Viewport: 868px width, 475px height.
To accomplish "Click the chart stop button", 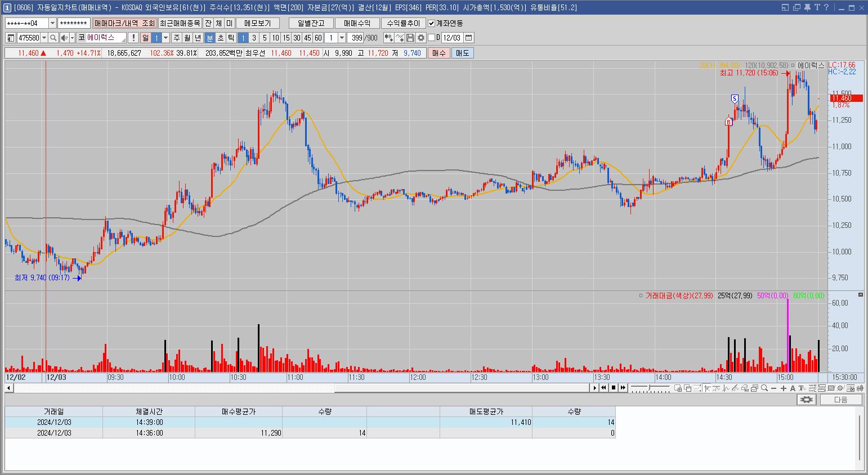I will tap(614, 388).
